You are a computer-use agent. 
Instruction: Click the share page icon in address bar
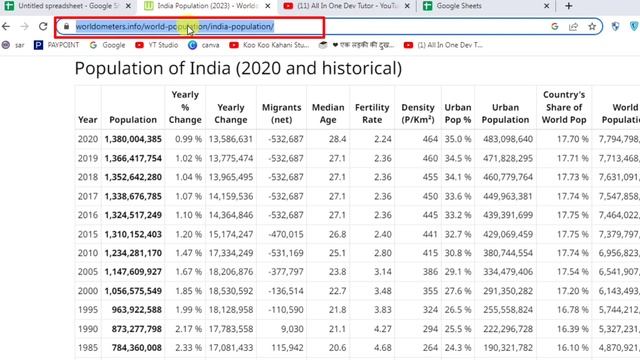click(x=573, y=27)
